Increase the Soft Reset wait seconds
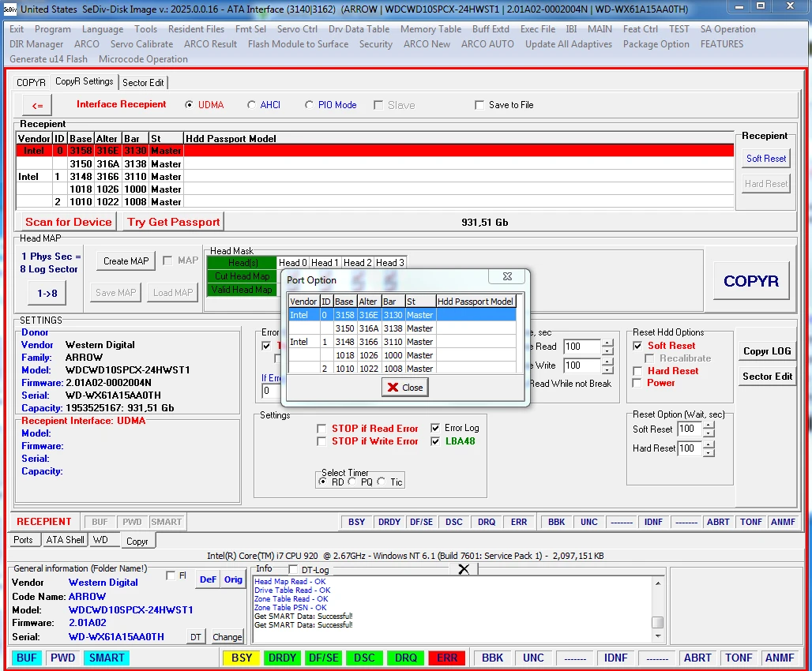Image resolution: width=812 pixels, height=671 pixels. tap(709, 425)
